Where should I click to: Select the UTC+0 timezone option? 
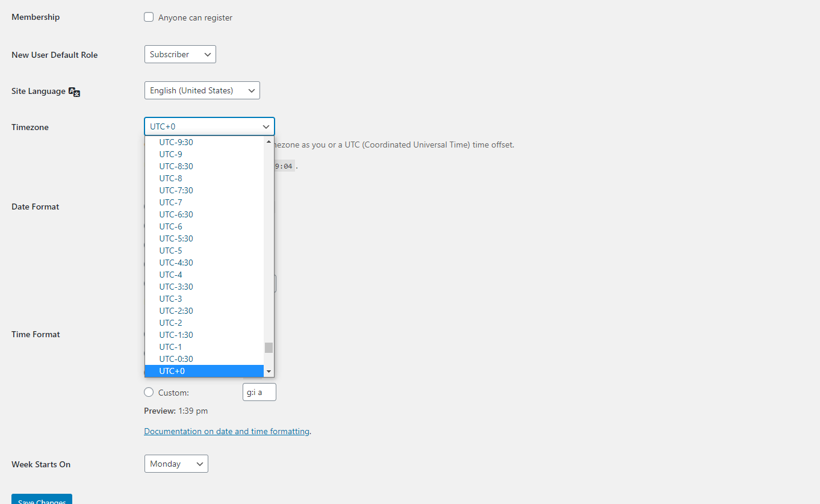pyautogui.click(x=172, y=370)
